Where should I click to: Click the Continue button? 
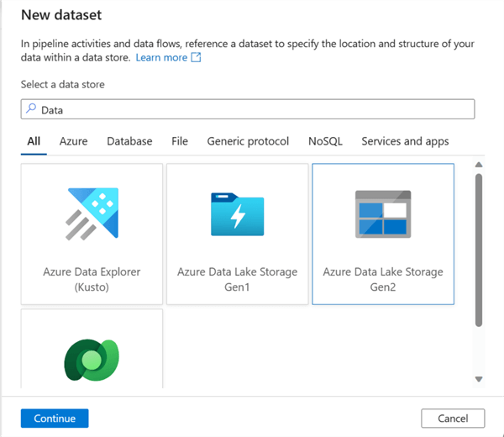click(55, 418)
